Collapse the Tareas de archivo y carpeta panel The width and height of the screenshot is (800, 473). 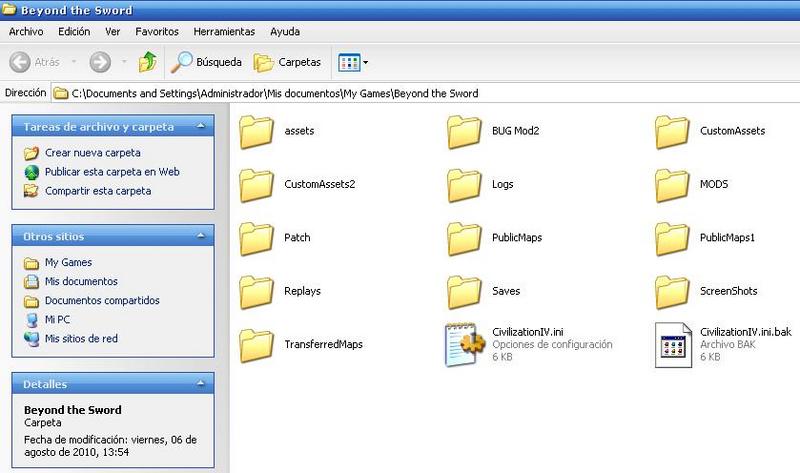tap(201, 127)
